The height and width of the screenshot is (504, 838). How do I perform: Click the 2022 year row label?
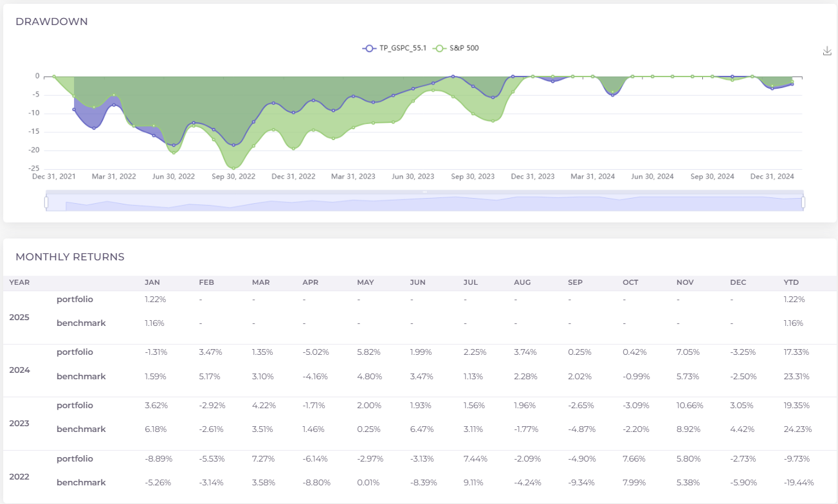[19, 477]
